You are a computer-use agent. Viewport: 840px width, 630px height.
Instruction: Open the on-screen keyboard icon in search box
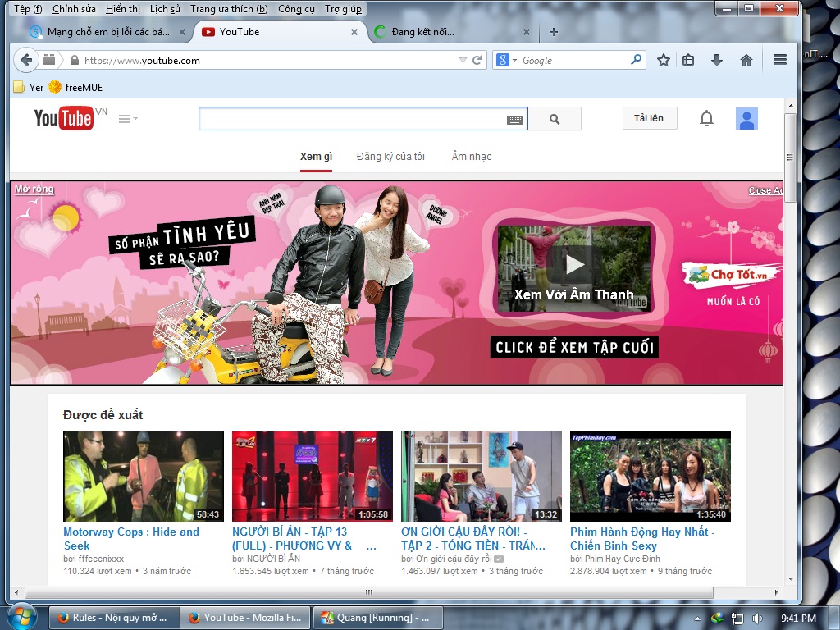coord(514,120)
